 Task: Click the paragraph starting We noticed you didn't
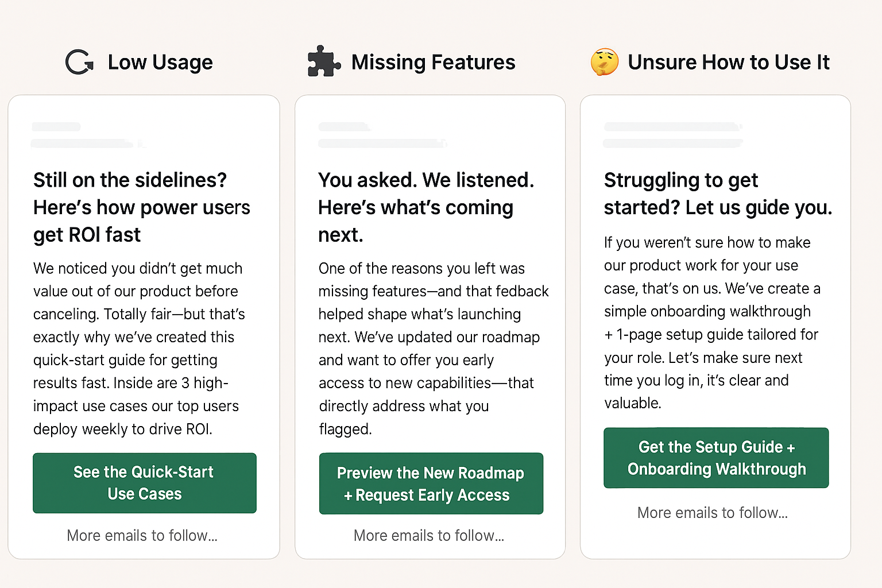(x=139, y=349)
